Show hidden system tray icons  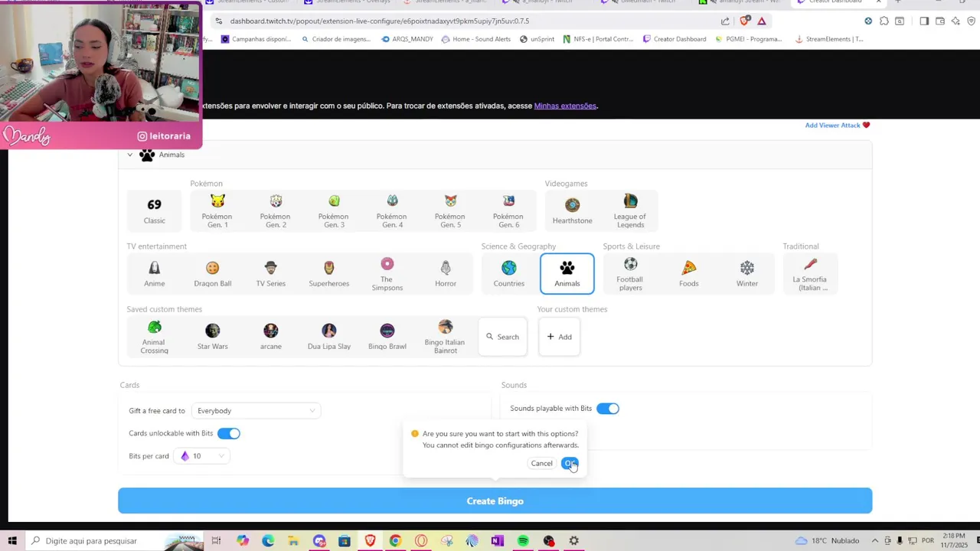click(875, 540)
